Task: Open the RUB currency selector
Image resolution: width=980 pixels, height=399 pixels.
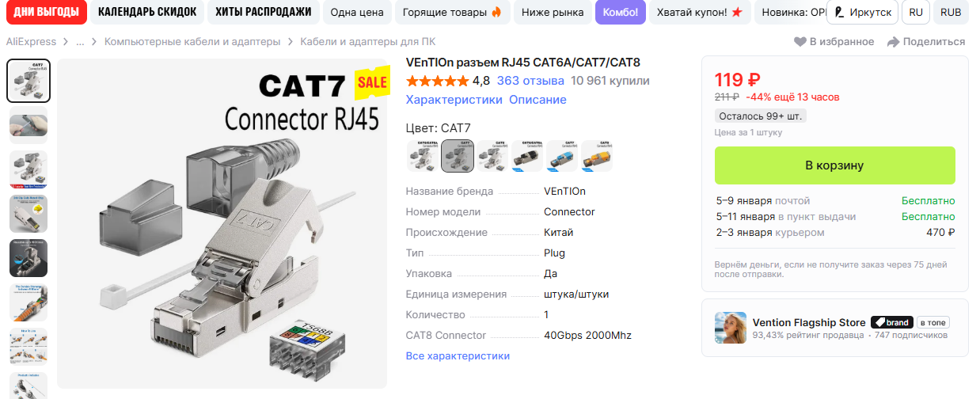Action: pyautogui.click(x=951, y=13)
